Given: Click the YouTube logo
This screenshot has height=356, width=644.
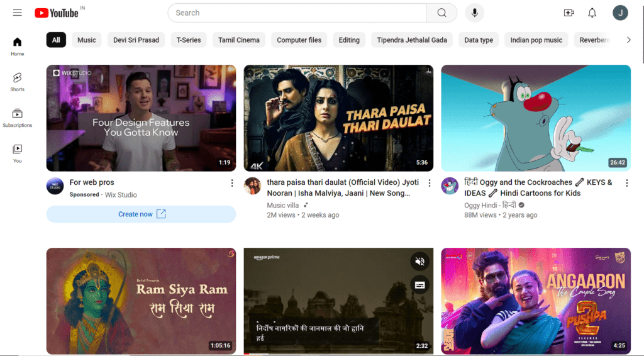Looking at the screenshot, I should [x=57, y=13].
